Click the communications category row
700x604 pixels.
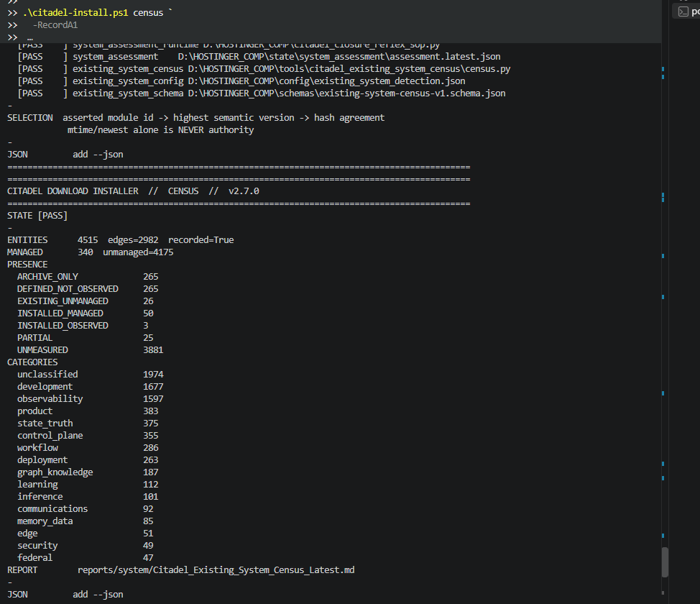point(86,509)
